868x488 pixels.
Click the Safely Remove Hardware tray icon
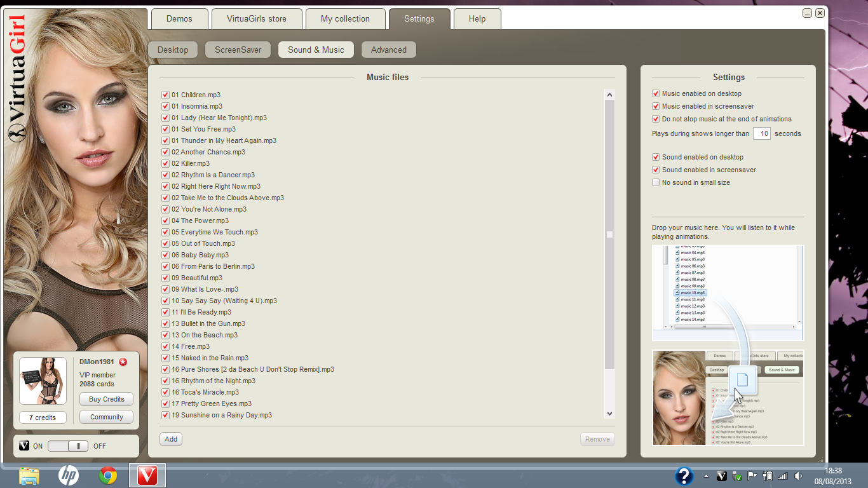737,476
